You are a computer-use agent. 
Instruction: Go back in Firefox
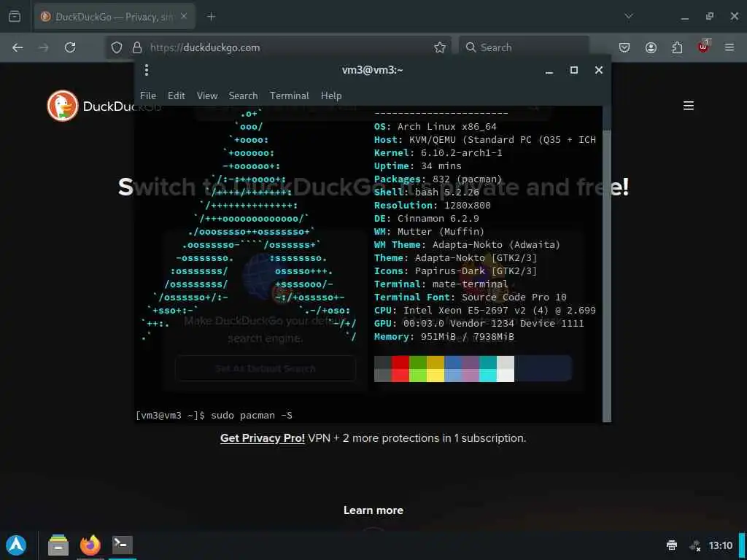click(18, 47)
